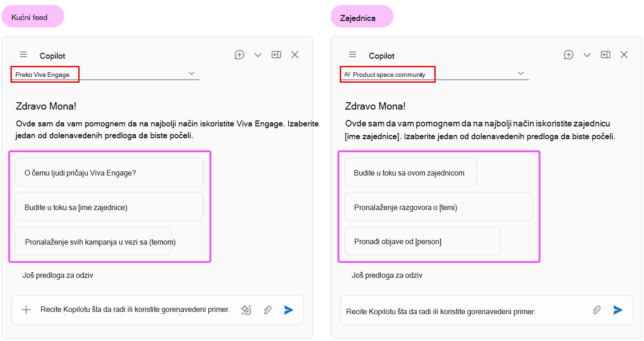Open the Preko Viva Engage scope dropdown
The width and height of the screenshot is (644, 341).
[x=106, y=74]
